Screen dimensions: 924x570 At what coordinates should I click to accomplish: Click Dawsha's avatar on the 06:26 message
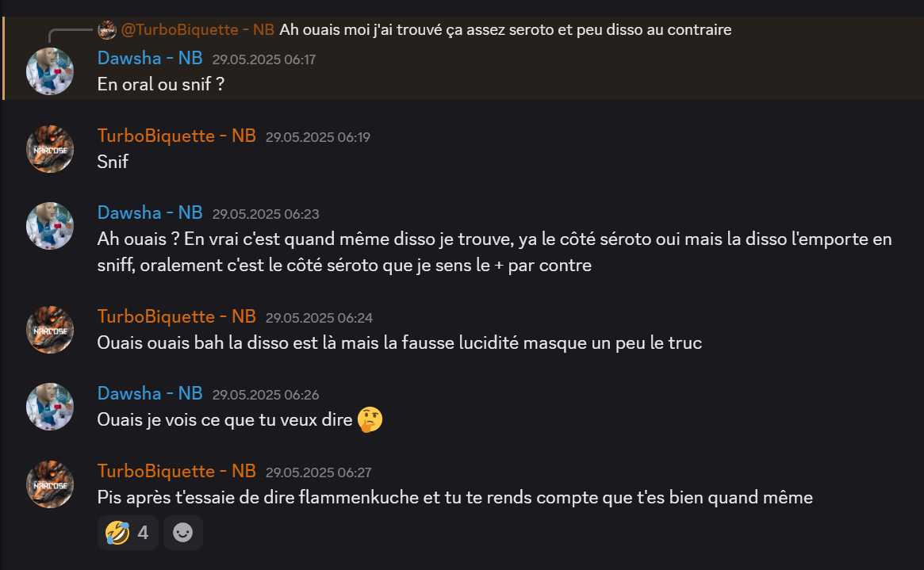coord(50,407)
